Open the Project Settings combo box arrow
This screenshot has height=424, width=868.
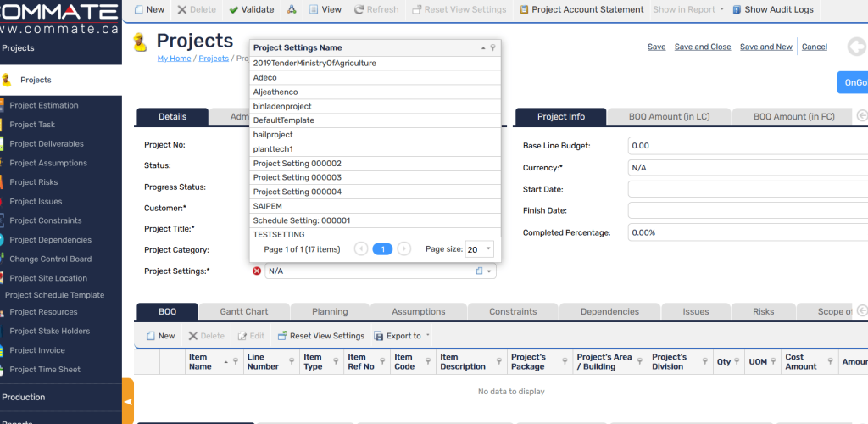pos(488,271)
